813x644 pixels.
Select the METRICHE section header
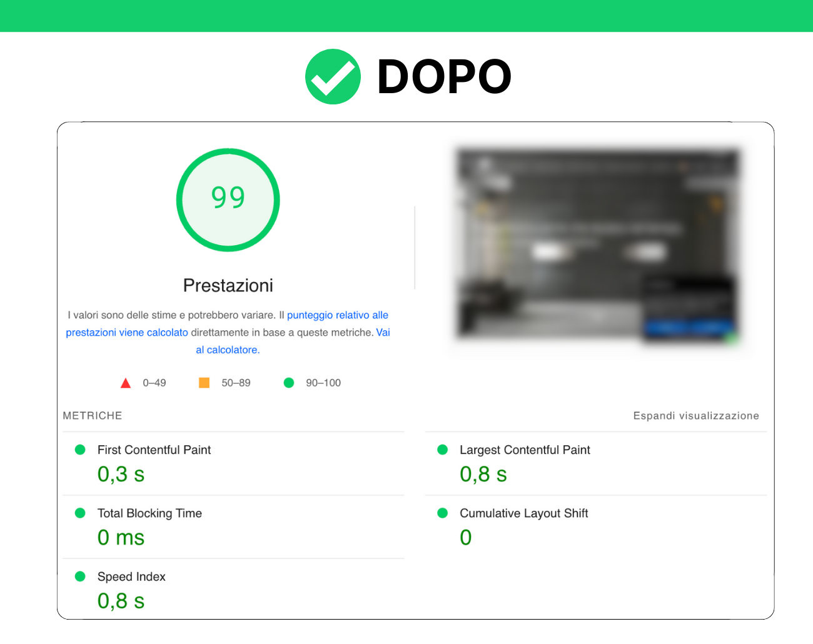coord(93,416)
